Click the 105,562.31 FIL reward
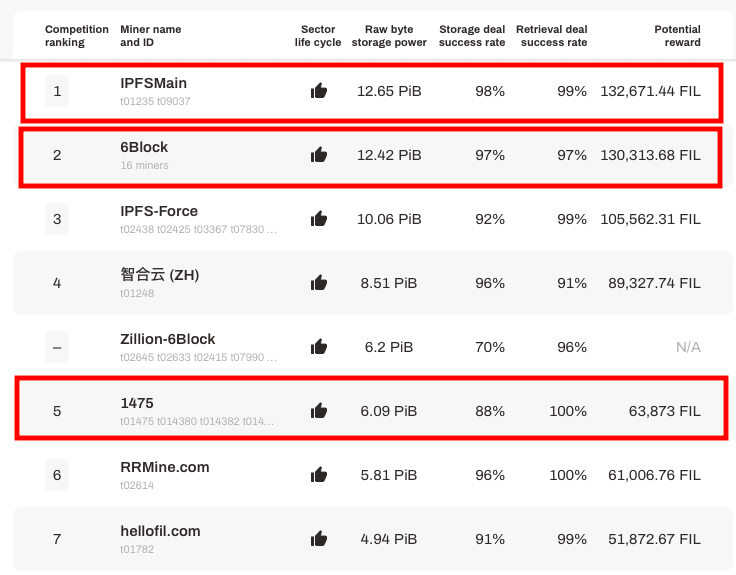The height and width of the screenshot is (575, 736). [650, 219]
